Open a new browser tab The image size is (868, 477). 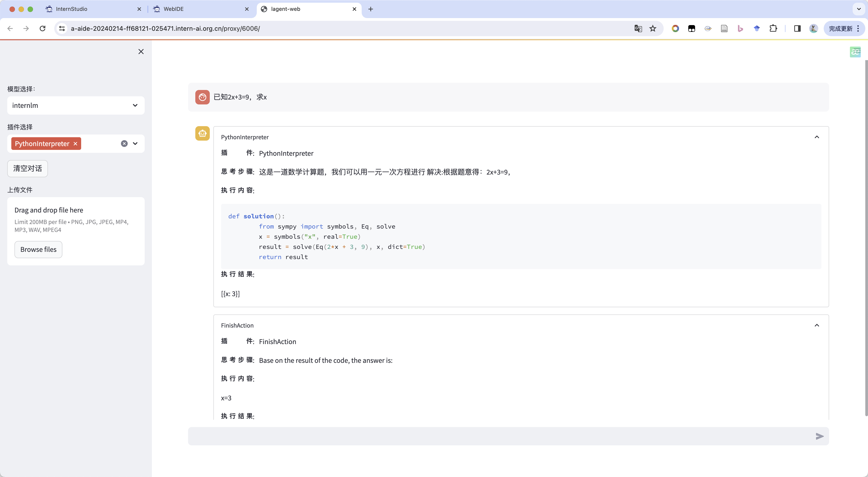tap(371, 9)
